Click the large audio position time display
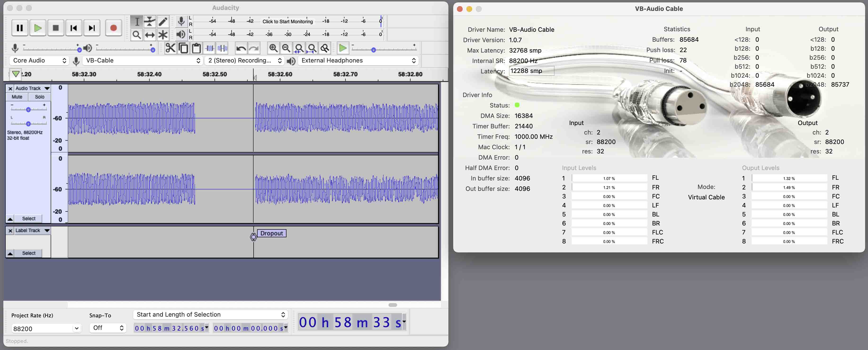 (x=352, y=322)
